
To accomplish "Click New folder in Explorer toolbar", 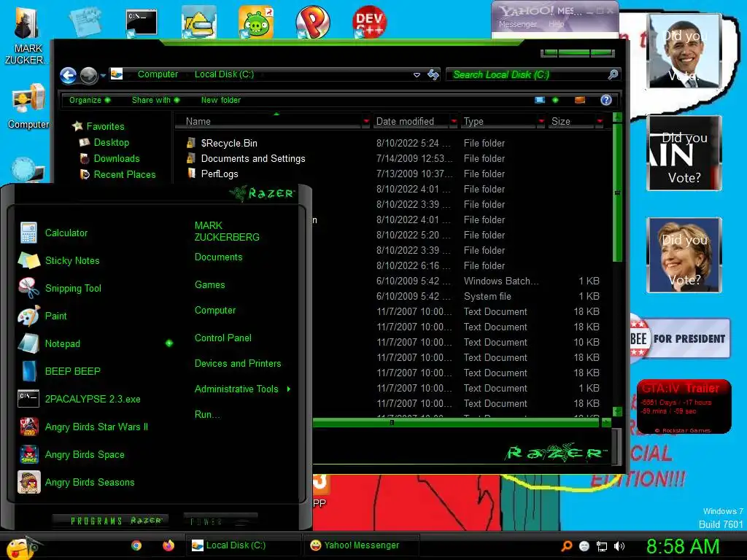I will click(x=220, y=100).
